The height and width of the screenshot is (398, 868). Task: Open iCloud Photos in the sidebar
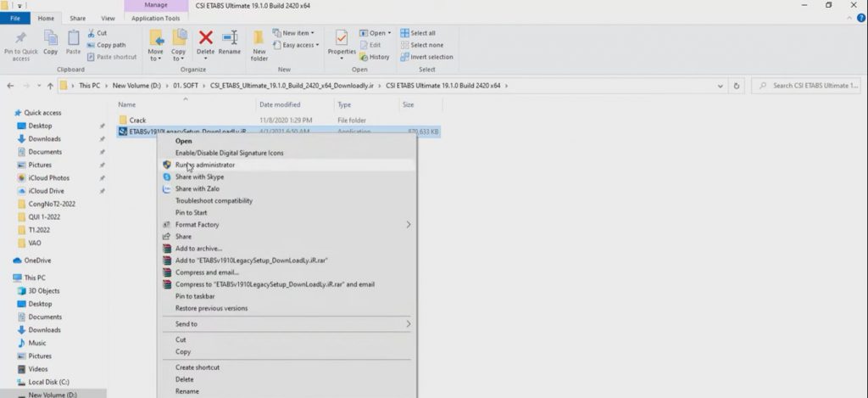(48, 178)
